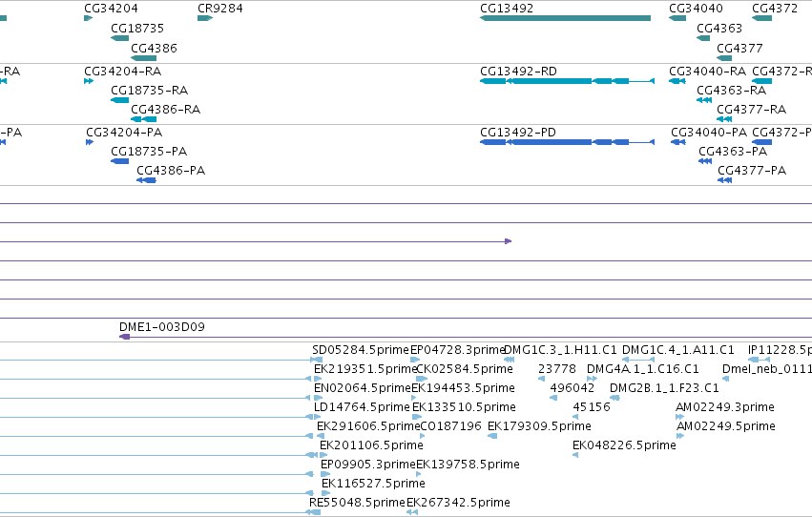Select the CG4372 gene

click(x=761, y=18)
